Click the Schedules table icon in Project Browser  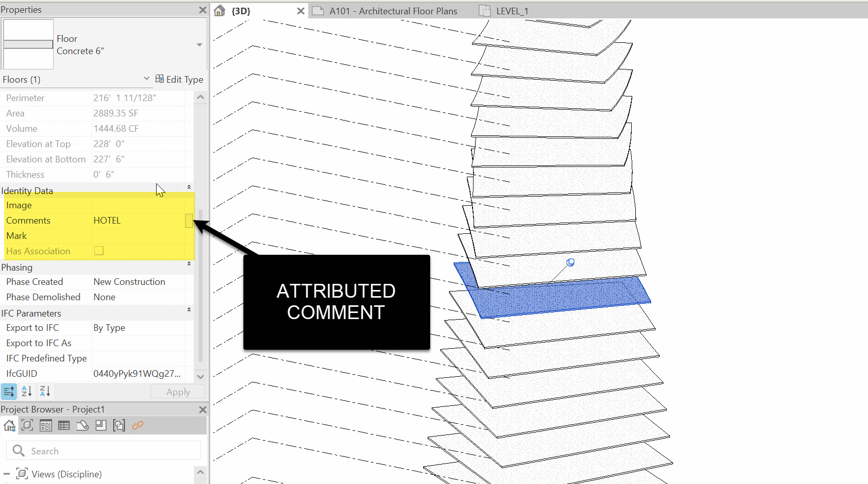(64, 425)
